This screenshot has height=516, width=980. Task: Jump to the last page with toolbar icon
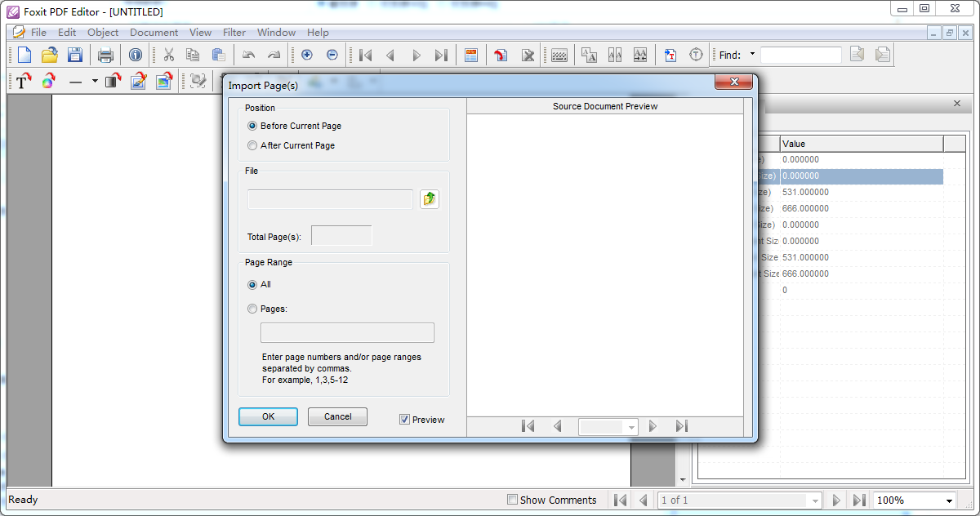point(442,55)
